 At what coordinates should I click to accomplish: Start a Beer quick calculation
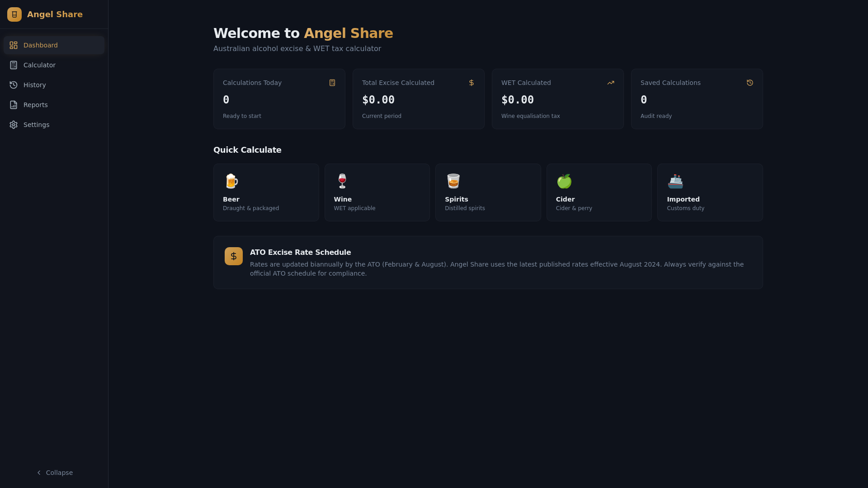click(x=266, y=192)
